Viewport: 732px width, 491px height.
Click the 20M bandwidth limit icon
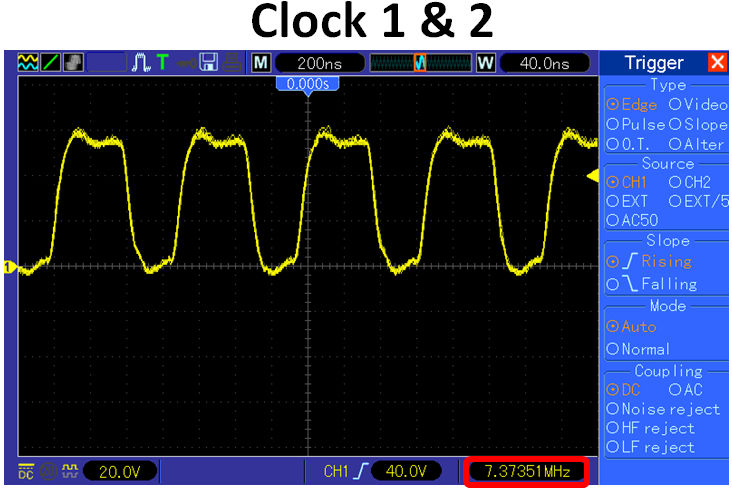pyautogui.click(x=48, y=471)
